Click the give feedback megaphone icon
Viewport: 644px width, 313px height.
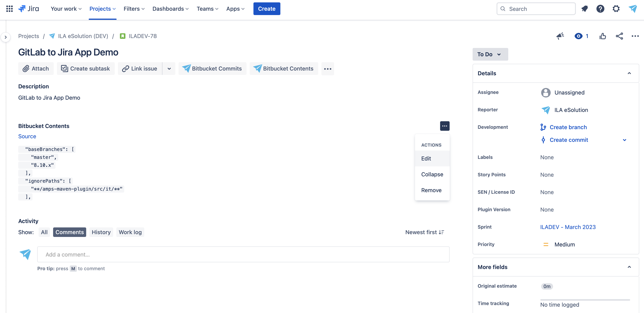(560, 36)
